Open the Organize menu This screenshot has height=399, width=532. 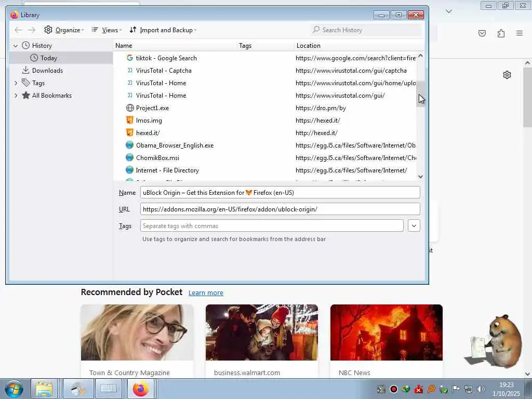click(64, 30)
